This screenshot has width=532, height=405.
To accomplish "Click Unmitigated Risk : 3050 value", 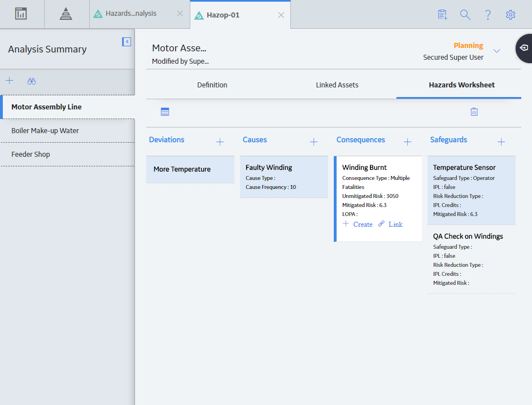I will pyautogui.click(x=370, y=196).
